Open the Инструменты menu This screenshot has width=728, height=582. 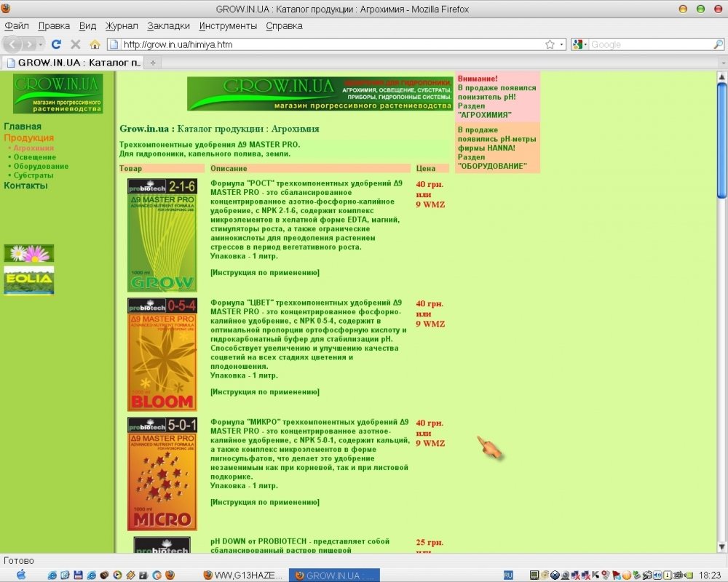(227, 26)
